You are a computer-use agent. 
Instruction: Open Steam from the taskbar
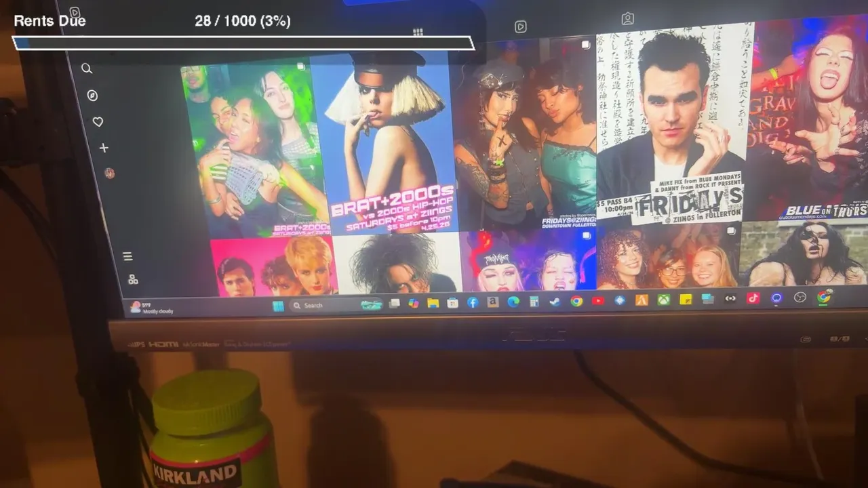click(555, 302)
